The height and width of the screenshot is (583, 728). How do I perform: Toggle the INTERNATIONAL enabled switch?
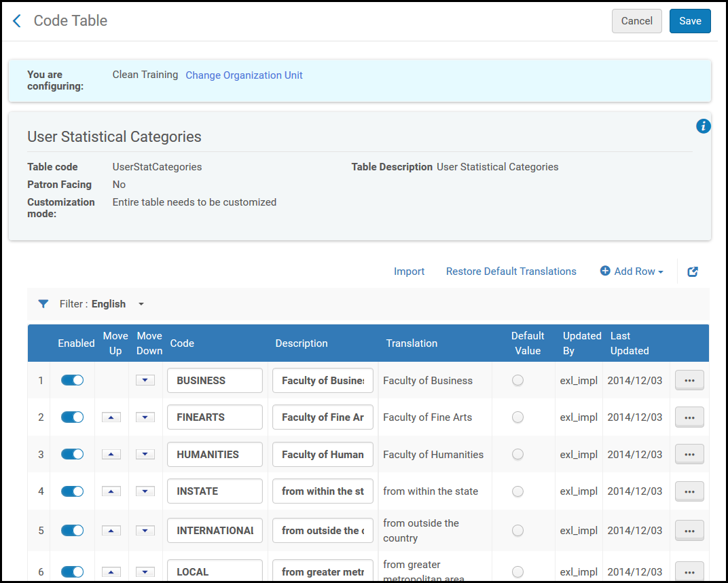73,531
